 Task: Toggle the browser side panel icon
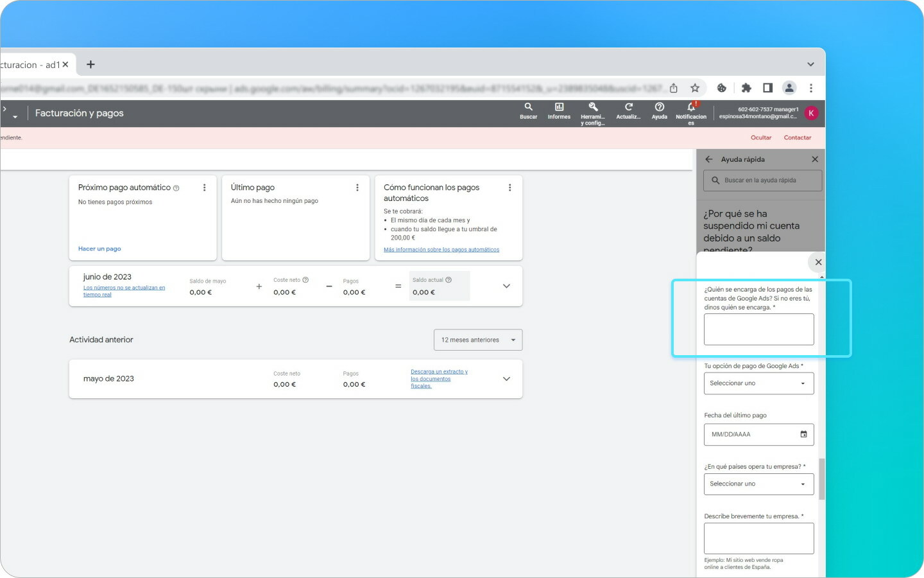click(767, 88)
